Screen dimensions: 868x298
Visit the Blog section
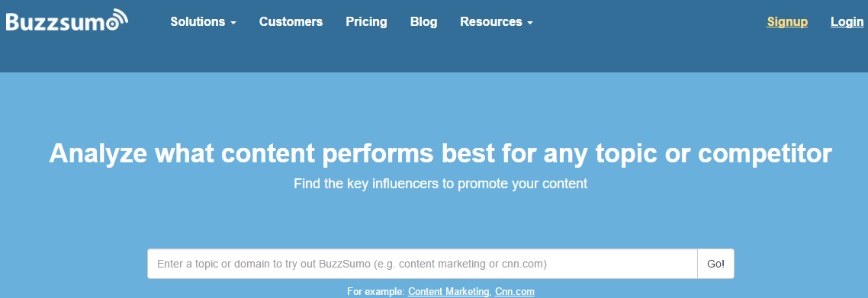[x=423, y=22]
